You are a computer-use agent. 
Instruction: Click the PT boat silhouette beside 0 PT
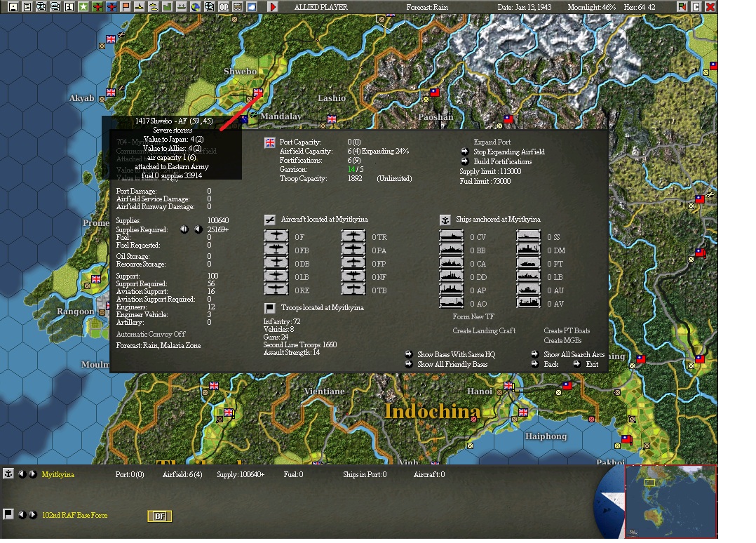click(529, 263)
